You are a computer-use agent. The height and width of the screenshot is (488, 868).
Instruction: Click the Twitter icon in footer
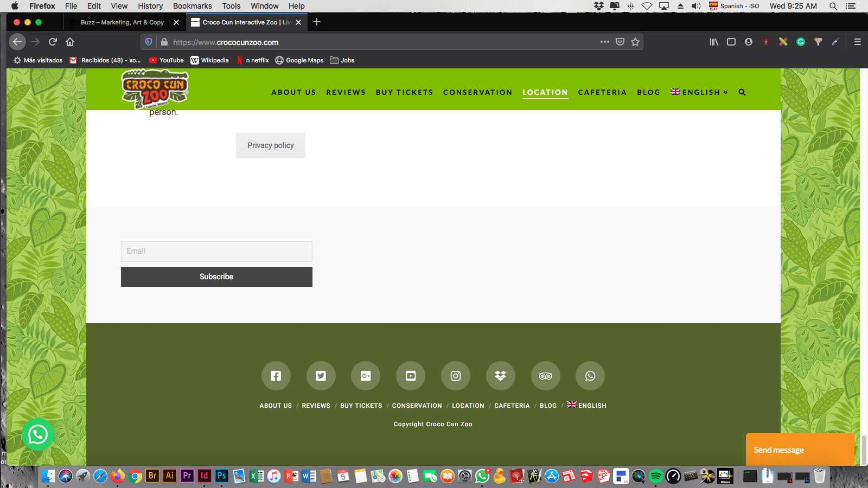click(321, 376)
